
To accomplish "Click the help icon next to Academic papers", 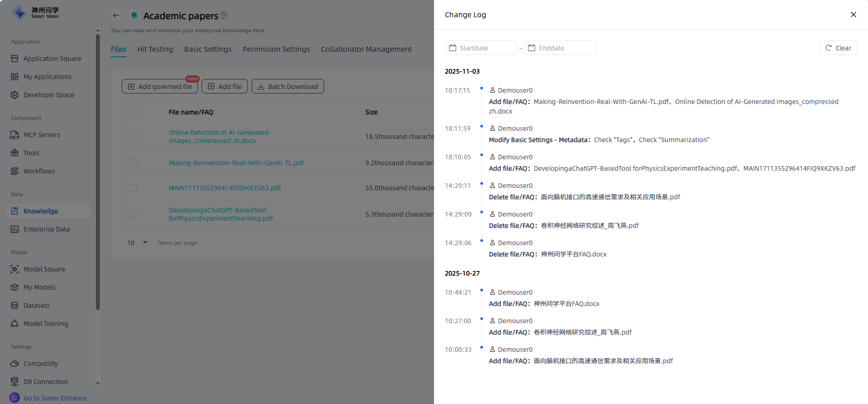I will pyautogui.click(x=224, y=15).
